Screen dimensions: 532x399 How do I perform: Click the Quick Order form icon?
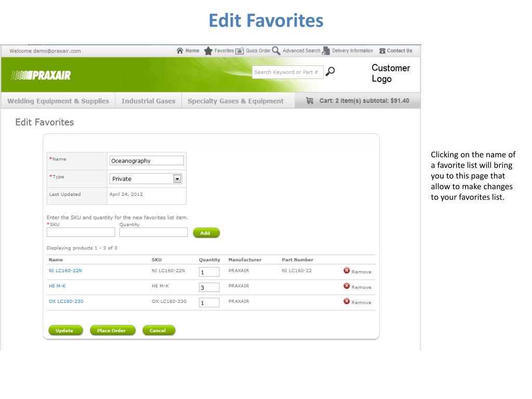pos(240,51)
